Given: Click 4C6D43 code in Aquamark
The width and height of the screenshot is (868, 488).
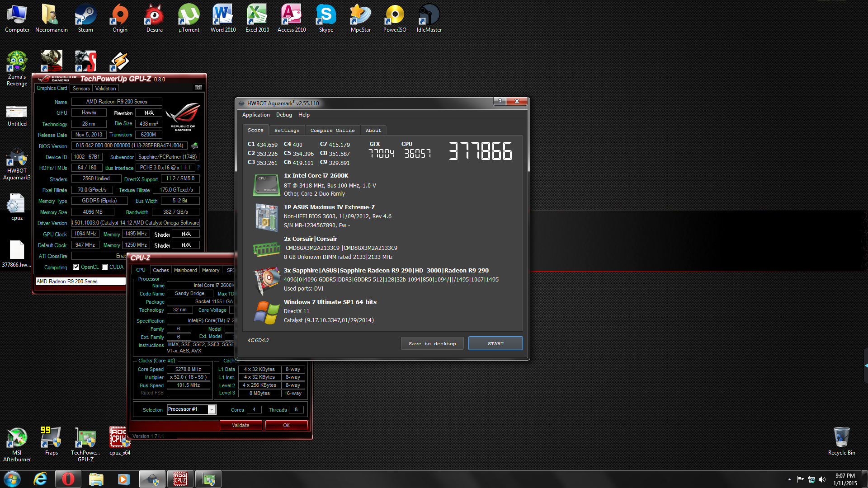Looking at the screenshot, I should [258, 340].
